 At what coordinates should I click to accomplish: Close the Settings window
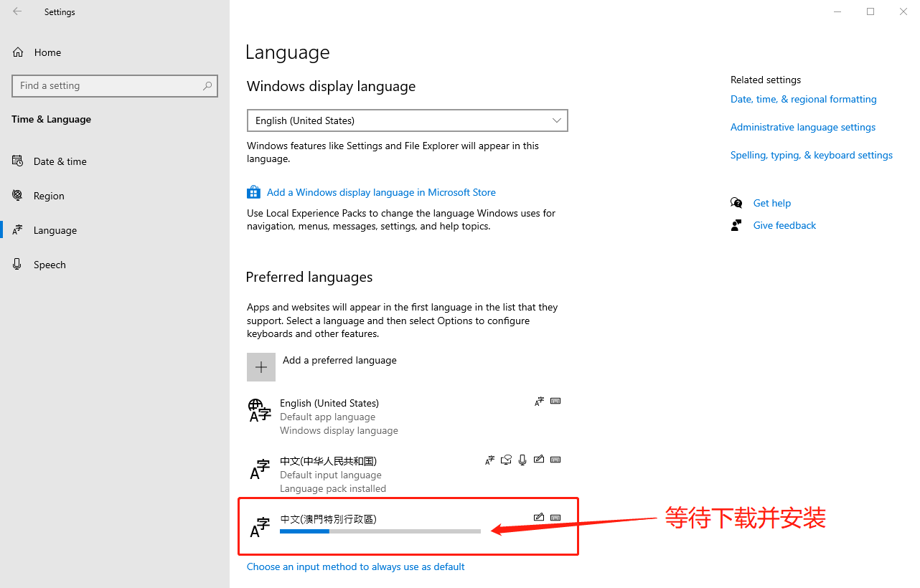pos(903,11)
